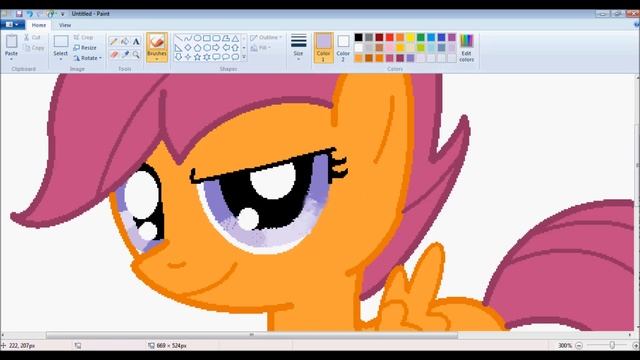Click the Edit colors button
The width and height of the screenshot is (640, 360).
pos(467,48)
